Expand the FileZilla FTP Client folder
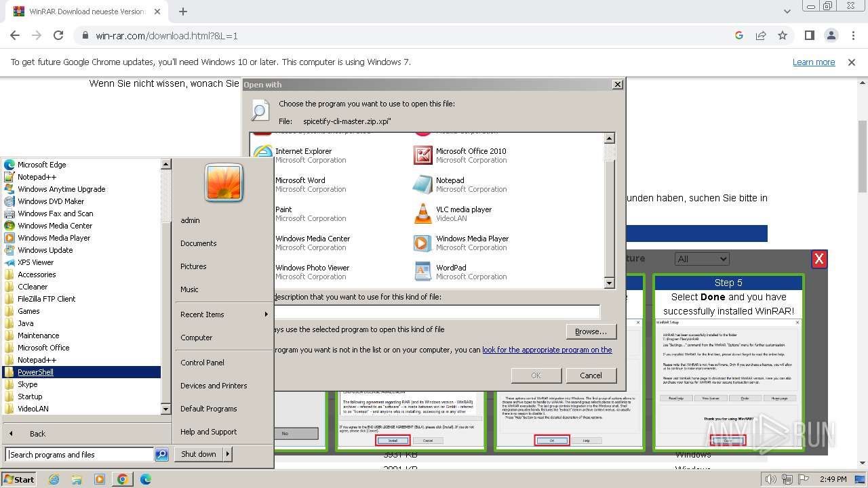The image size is (868, 488). 46,299
